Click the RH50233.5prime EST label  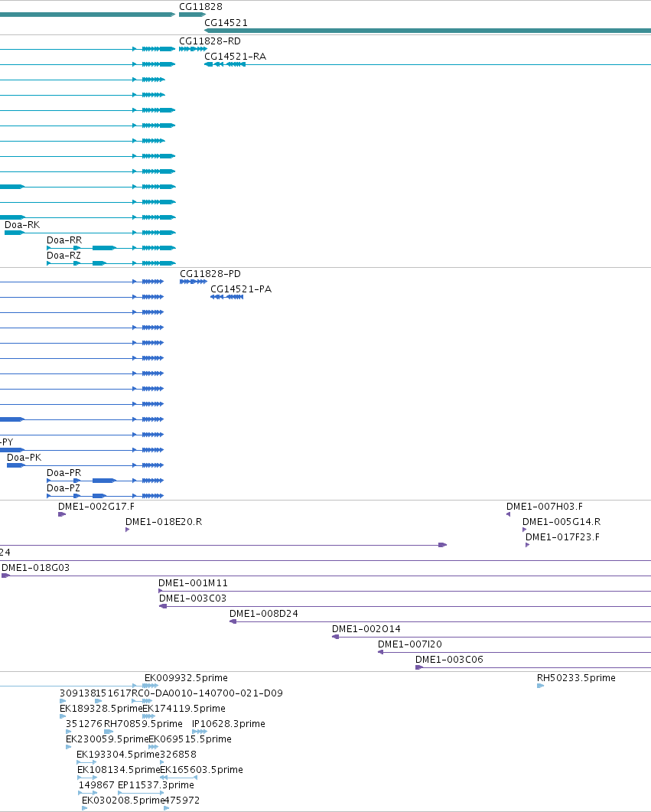pos(576,678)
